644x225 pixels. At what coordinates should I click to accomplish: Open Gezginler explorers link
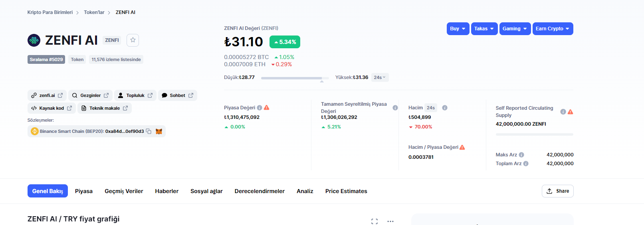(90, 95)
